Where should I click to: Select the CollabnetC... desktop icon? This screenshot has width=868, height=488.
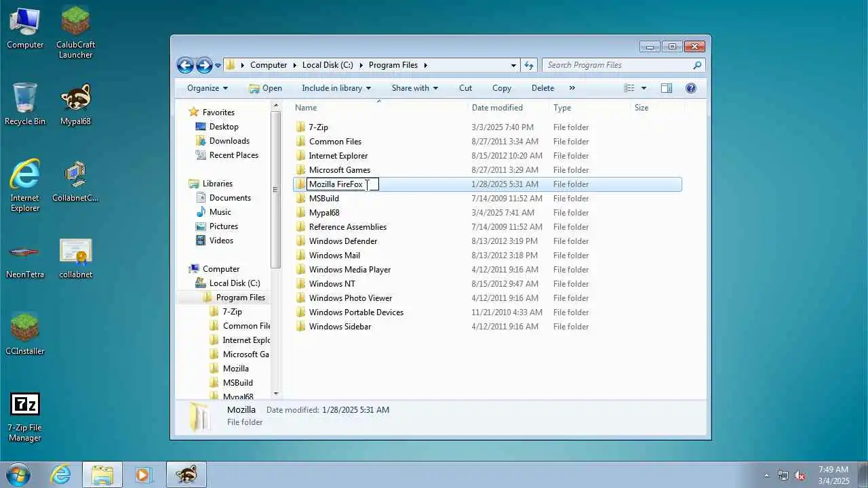tap(75, 181)
